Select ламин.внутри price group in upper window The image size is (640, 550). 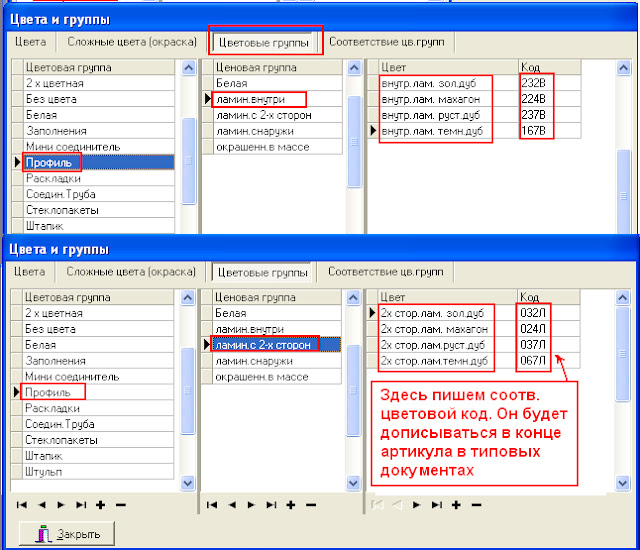click(x=278, y=99)
